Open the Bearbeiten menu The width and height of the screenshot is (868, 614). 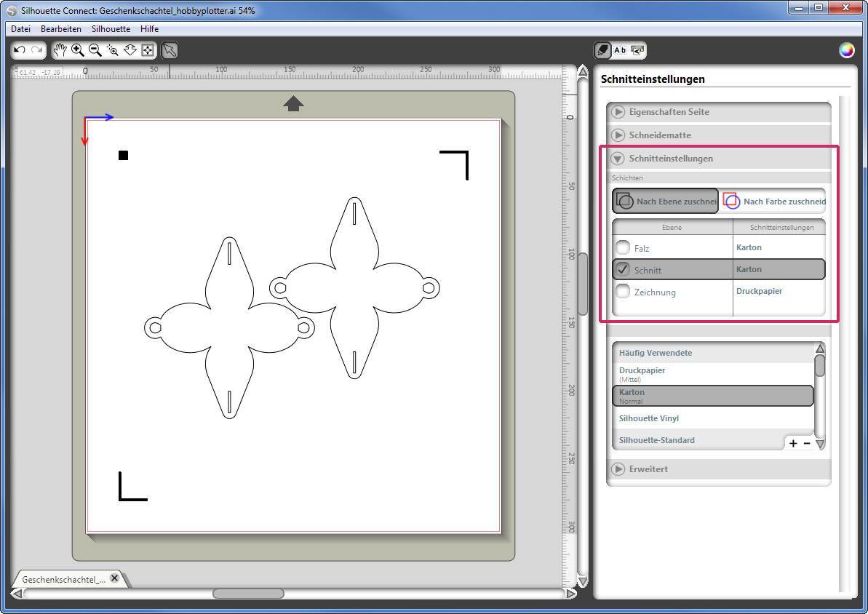(60, 29)
